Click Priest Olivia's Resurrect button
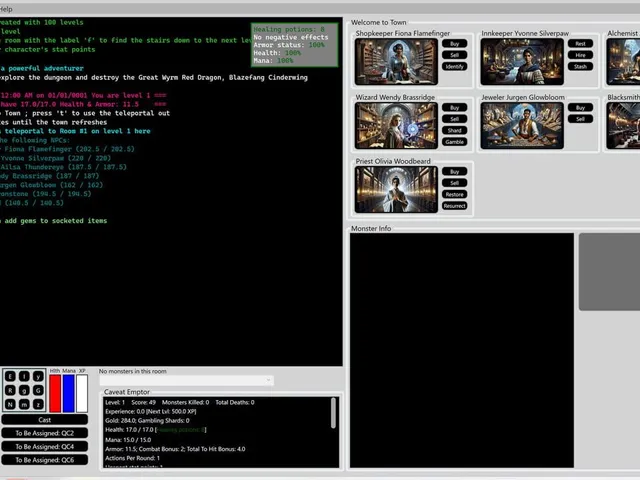The width and height of the screenshot is (640, 480). [454, 206]
